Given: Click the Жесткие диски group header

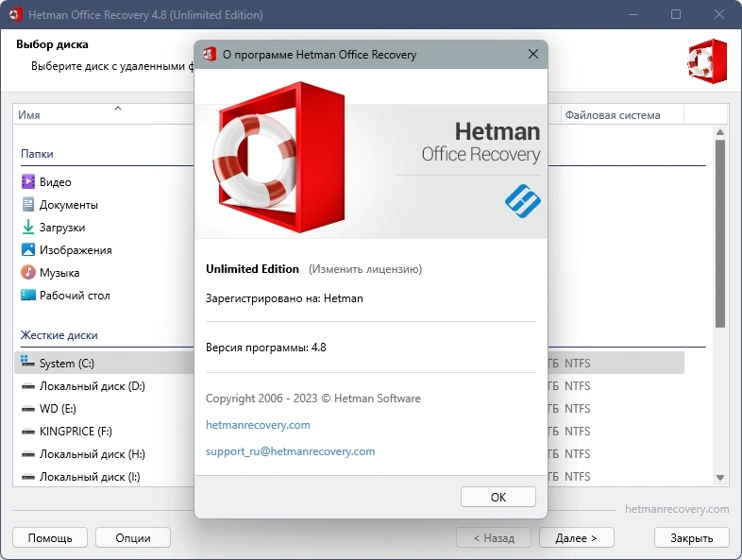Looking at the screenshot, I should click(59, 335).
